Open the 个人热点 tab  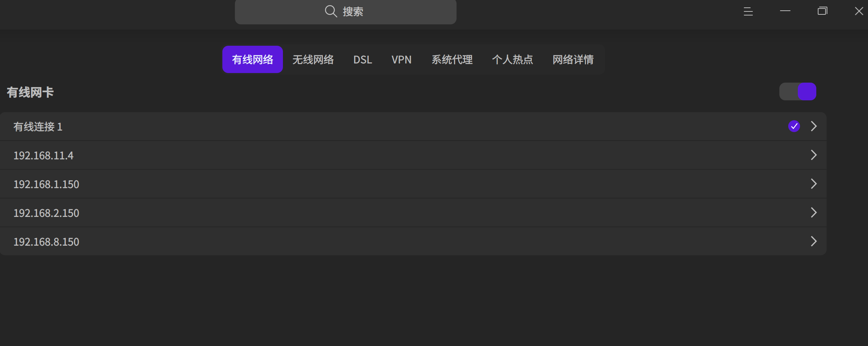513,59
